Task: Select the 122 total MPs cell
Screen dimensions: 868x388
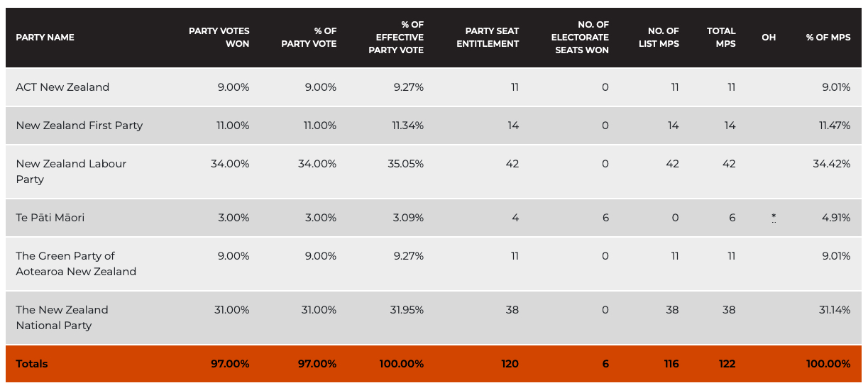Action: (726, 364)
